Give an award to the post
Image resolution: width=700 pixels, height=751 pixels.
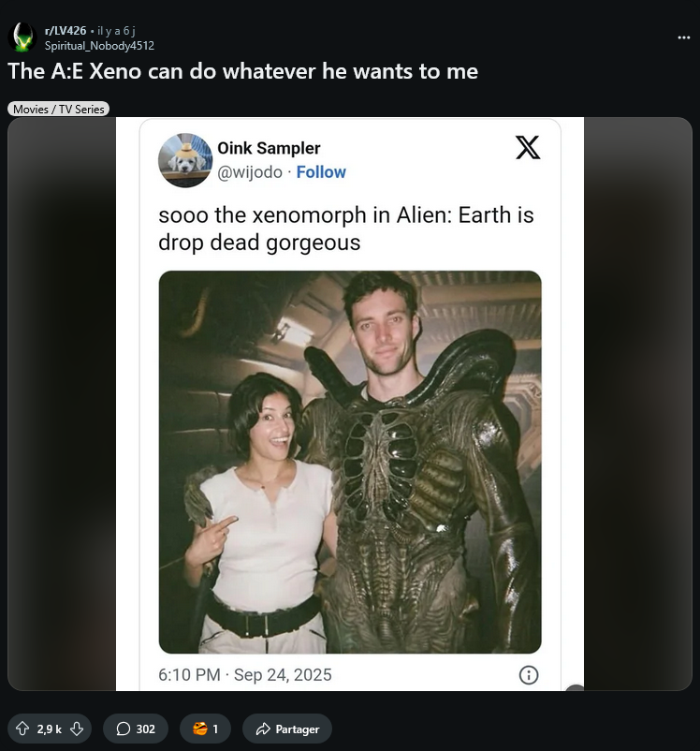pos(205,729)
